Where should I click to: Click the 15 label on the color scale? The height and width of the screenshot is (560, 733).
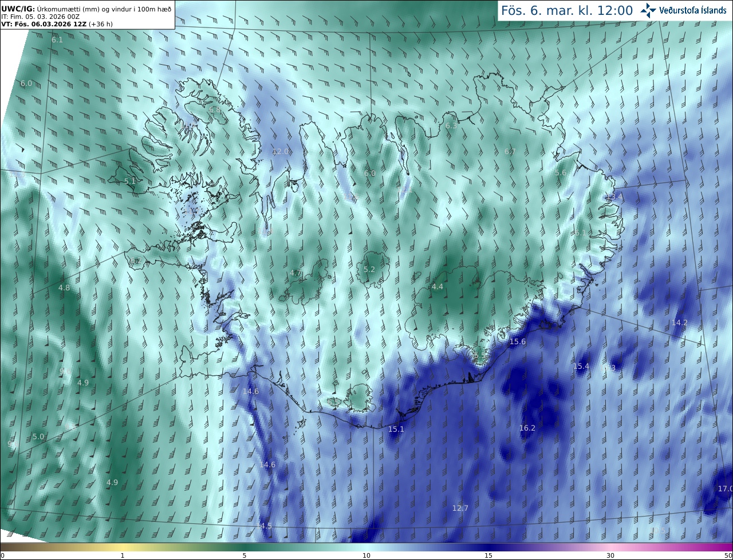[488, 555]
